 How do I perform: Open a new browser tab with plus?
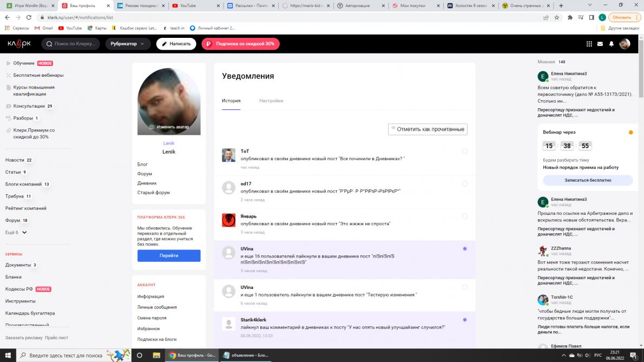pos(561,6)
